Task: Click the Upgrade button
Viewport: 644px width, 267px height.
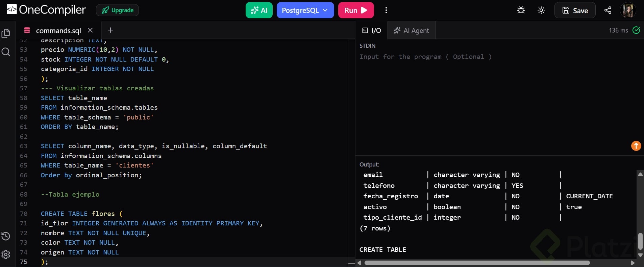Action: [x=117, y=10]
